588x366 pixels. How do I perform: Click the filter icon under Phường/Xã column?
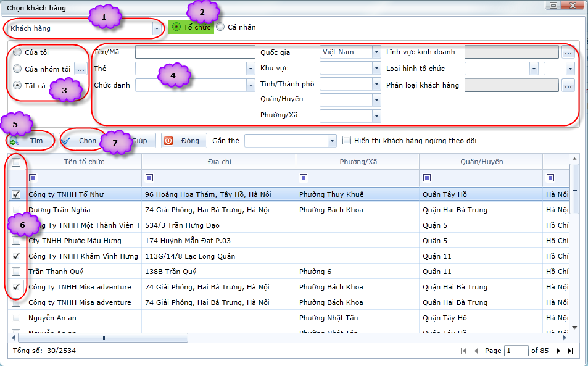click(303, 178)
